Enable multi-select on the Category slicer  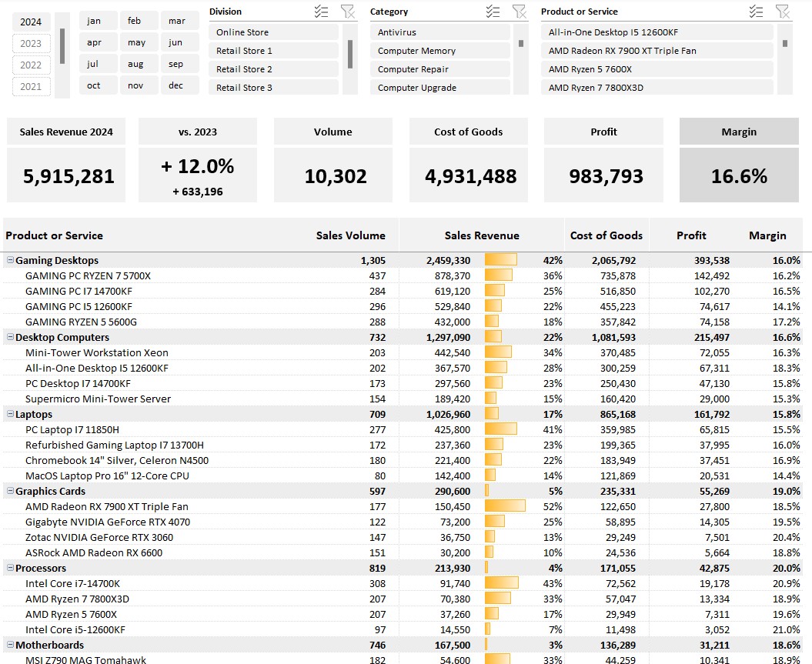pyautogui.click(x=493, y=11)
